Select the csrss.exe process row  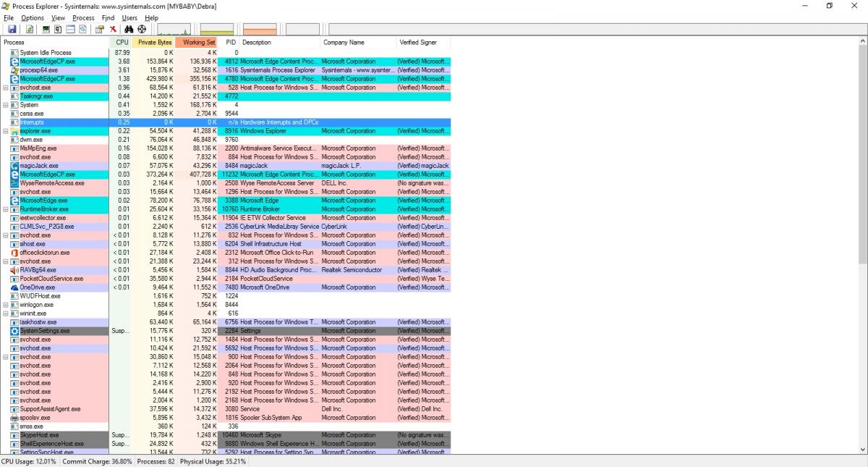[226, 114]
